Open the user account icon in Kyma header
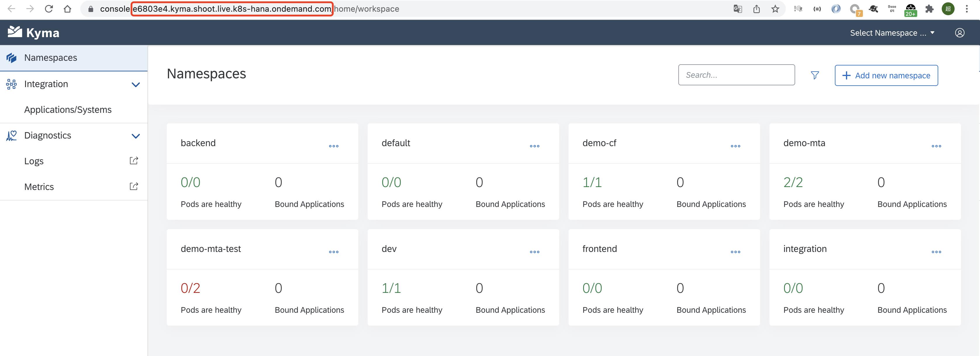 coord(960,33)
